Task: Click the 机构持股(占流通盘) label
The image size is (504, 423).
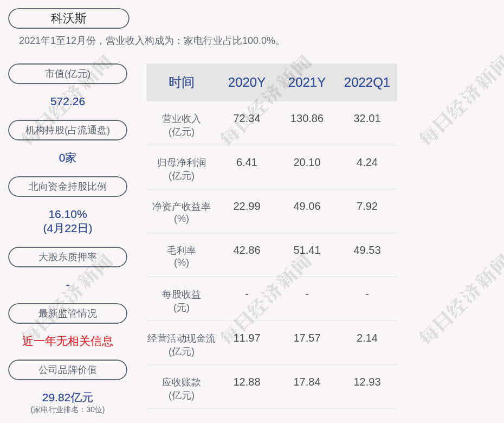Action: tap(68, 130)
